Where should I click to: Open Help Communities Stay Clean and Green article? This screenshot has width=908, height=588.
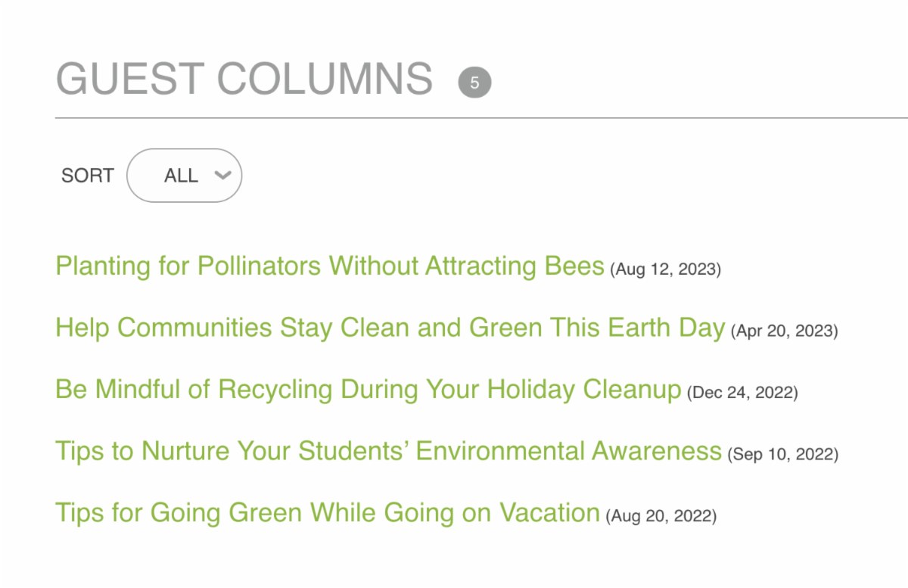[x=390, y=328]
